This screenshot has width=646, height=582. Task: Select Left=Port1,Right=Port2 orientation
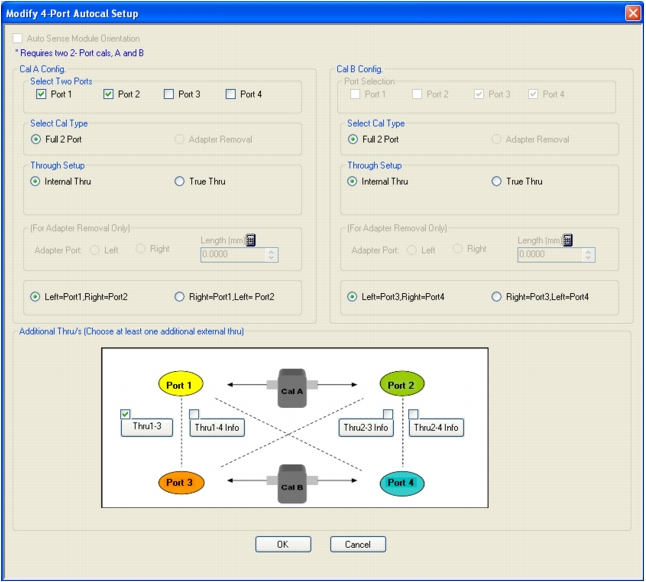(x=35, y=297)
